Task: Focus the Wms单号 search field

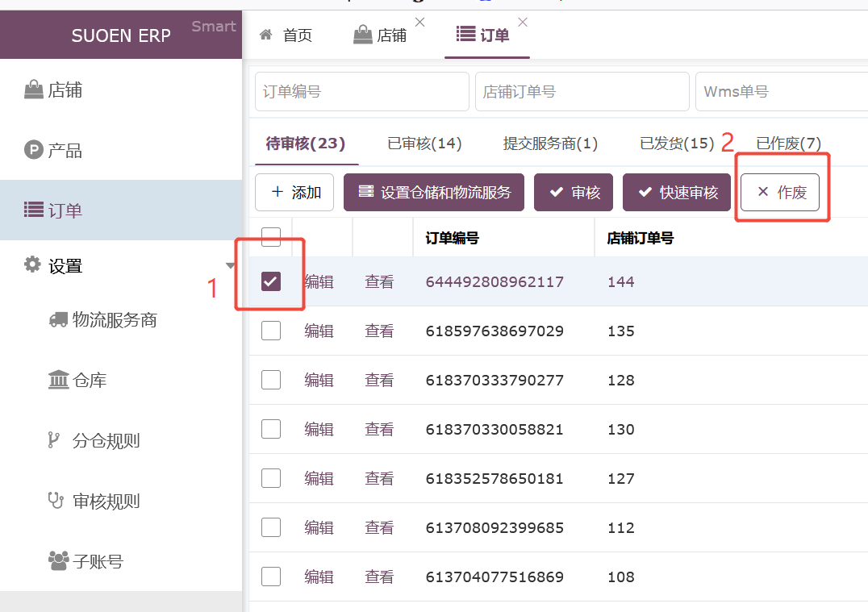Action: pyautogui.click(x=782, y=91)
